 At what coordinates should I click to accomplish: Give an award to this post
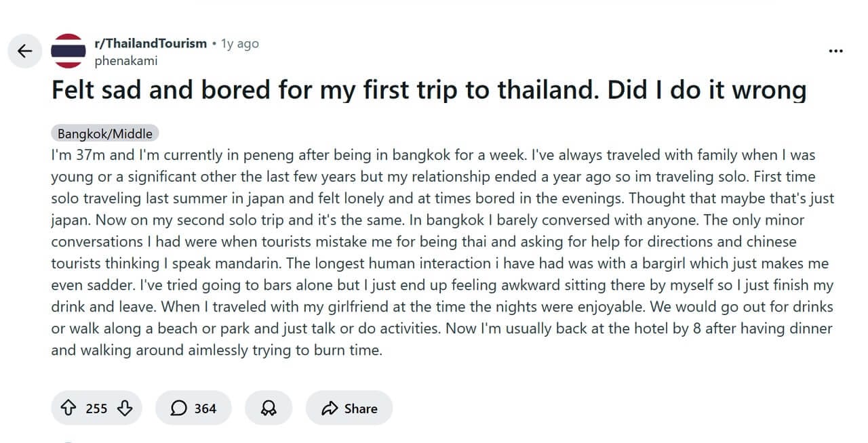point(269,408)
